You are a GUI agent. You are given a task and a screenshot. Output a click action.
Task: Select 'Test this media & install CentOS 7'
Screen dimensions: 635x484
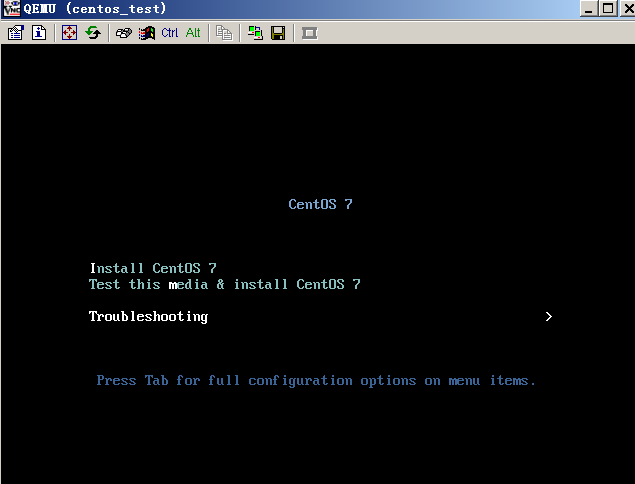click(x=225, y=284)
